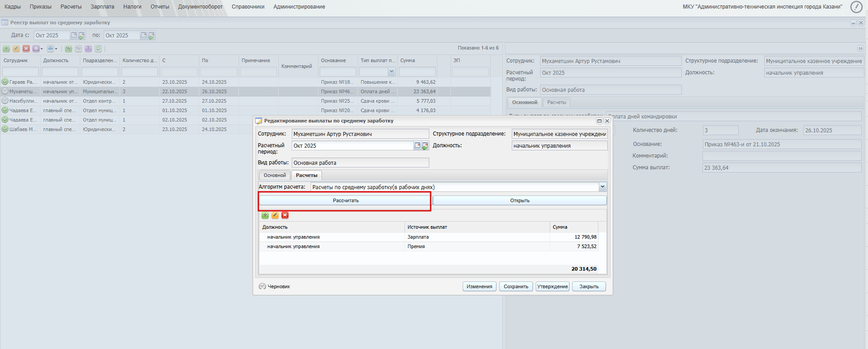Open the calendar for the 'Дата с' field
The width and height of the screenshot is (868, 349).
(x=74, y=35)
